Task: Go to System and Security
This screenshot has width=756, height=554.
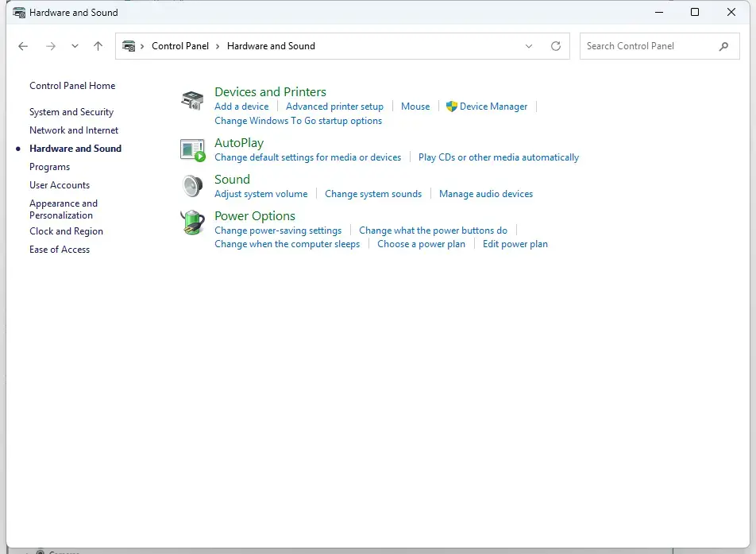Action: (71, 112)
